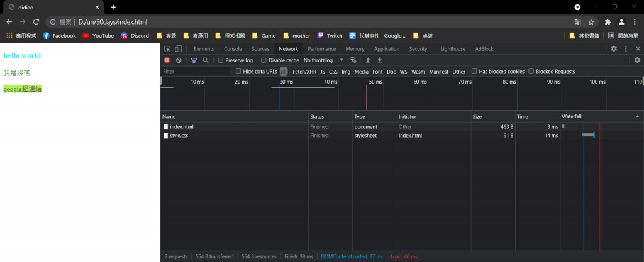Open a new tab with plus icon
The width and height of the screenshot is (644, 262).
pyautogui.click(x=113, y=7)
